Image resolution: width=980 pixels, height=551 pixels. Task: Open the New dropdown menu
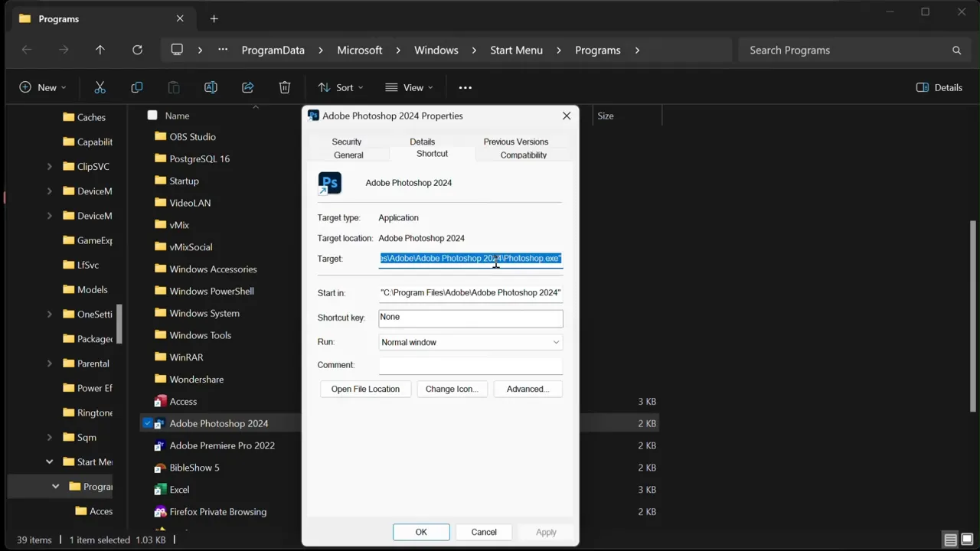tap(43, 88)
